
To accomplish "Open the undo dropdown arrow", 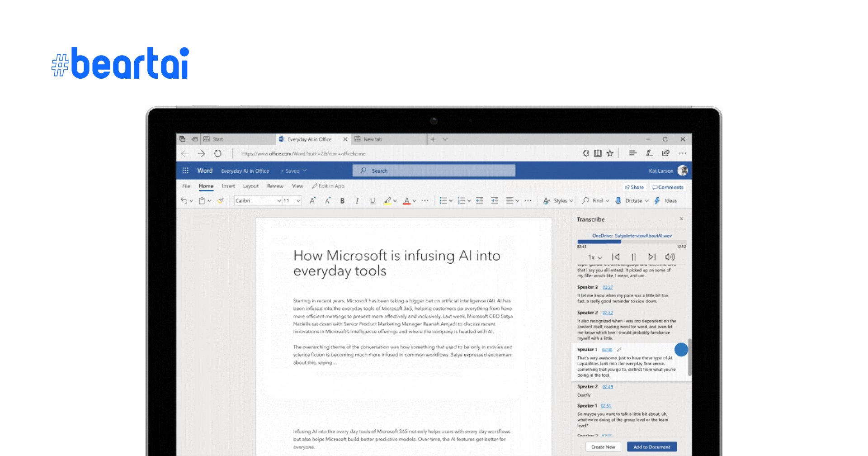I will coord(191,201).
